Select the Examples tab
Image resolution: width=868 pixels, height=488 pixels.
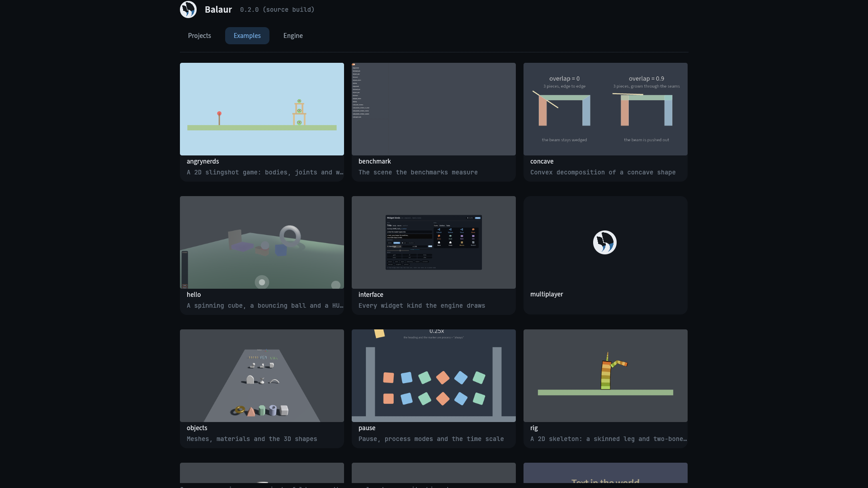click(247, 36)
